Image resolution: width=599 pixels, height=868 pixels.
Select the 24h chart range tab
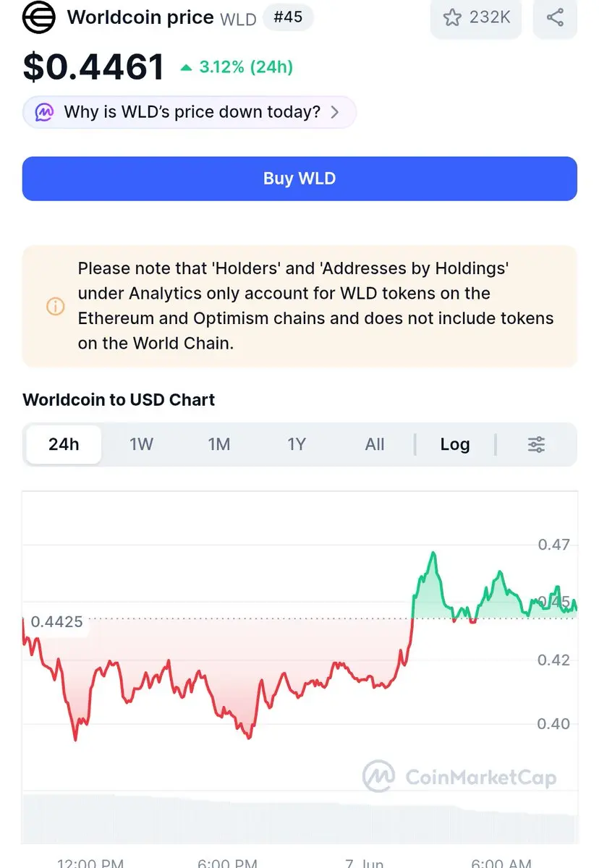tap(64, 444)
